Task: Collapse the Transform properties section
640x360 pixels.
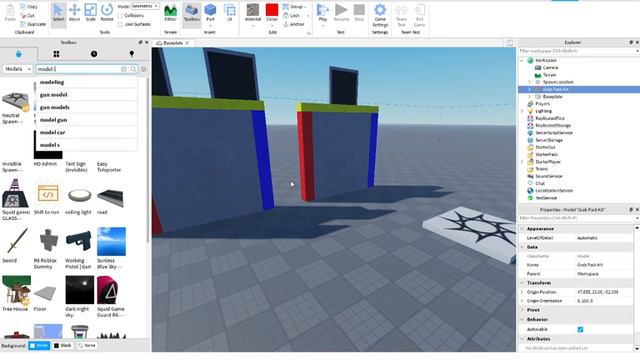Action: tap(522, 283)
